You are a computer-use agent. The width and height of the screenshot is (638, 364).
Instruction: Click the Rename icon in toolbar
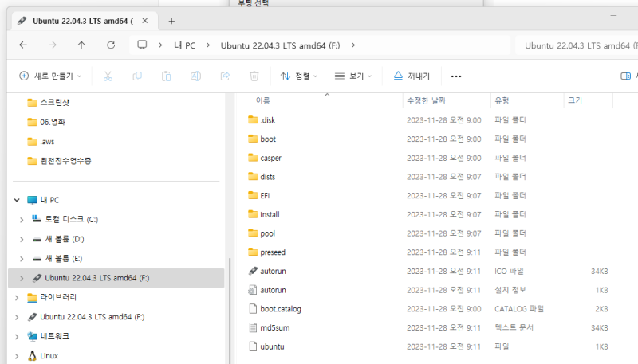[195, 76]
